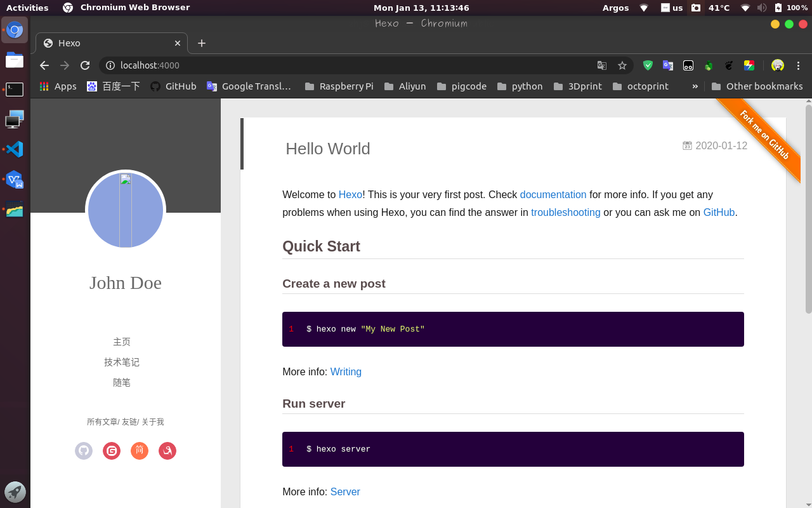
Task: Reload the page with the refresh icon
Action: point(85,65)
